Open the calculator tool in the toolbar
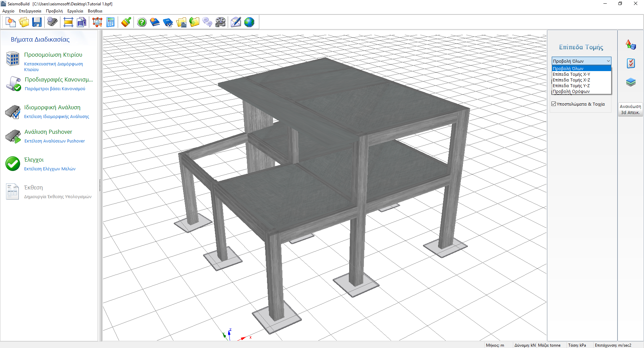The height and width of the screenshot is (348, 644). click(110, 22)
